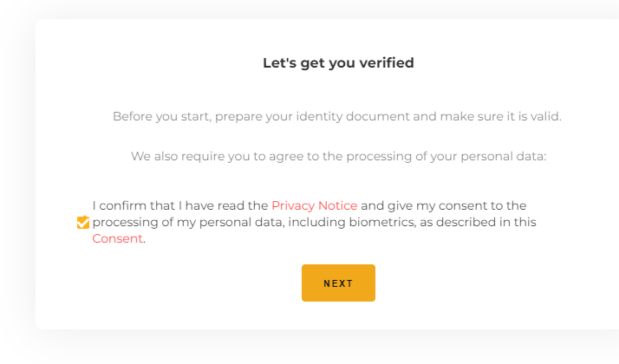
Task: Click "processing of my personal data" label text
Action: click(188, 222)
